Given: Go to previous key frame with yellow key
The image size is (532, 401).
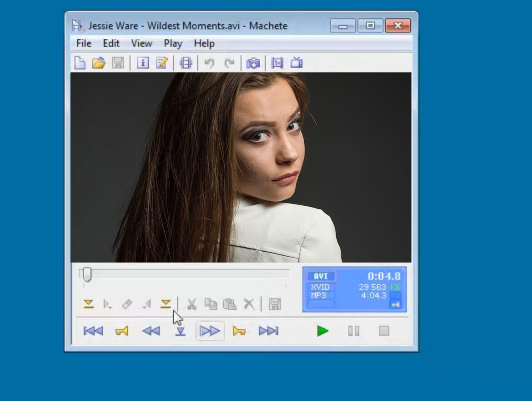Looking at the screenshot, I should pyautogui.click(x=121, y=331).
